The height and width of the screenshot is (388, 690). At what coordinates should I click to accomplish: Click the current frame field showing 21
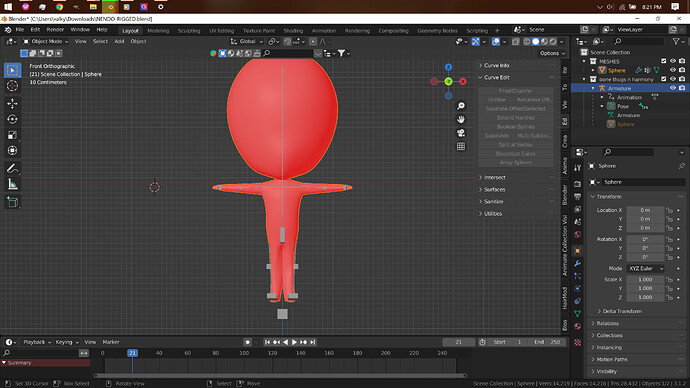point(459,342)
